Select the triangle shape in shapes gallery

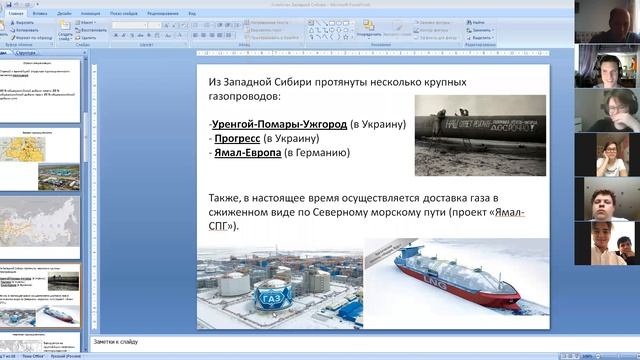(311, 30)
